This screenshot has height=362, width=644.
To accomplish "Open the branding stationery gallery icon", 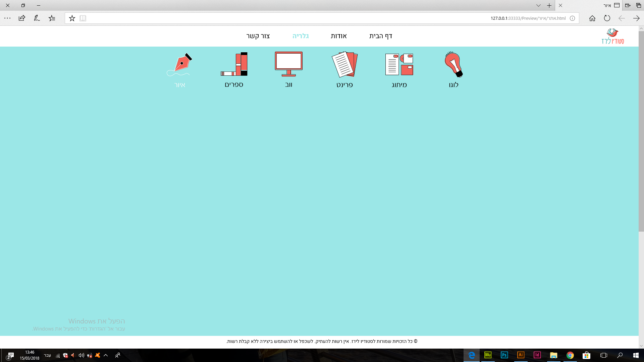I will coord(399,65).
